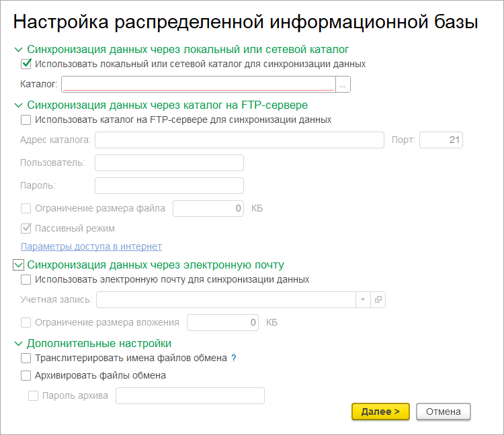Click the question mark help icon
The image size is (504, 435).
234,358
